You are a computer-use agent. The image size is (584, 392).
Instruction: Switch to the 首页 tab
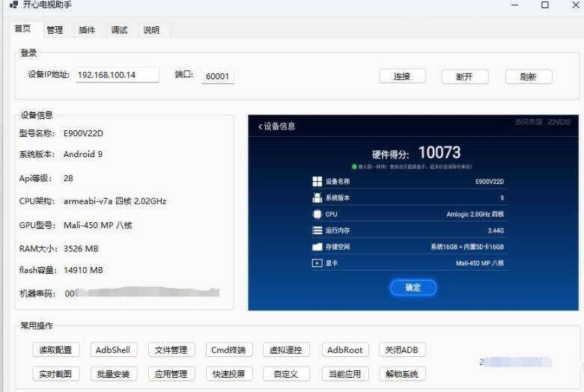22,28
